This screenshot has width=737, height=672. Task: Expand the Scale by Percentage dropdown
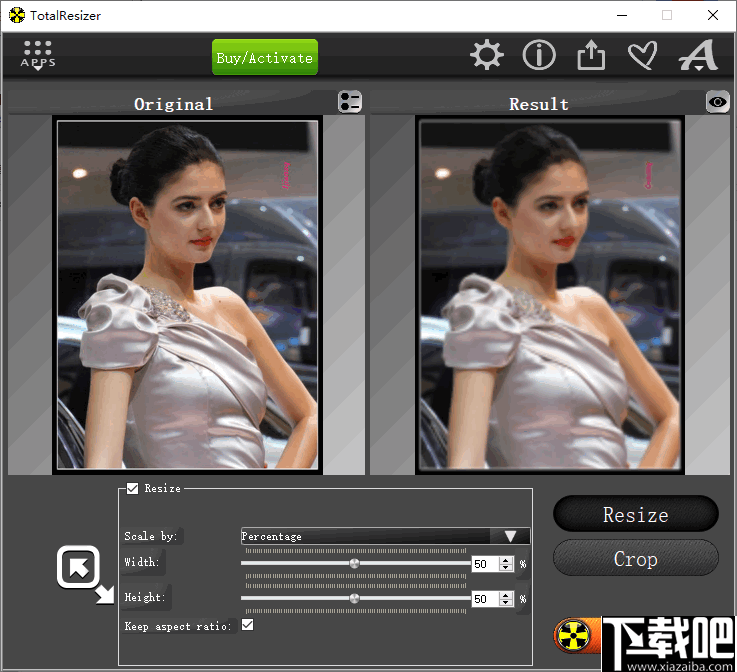click(385, 536)
